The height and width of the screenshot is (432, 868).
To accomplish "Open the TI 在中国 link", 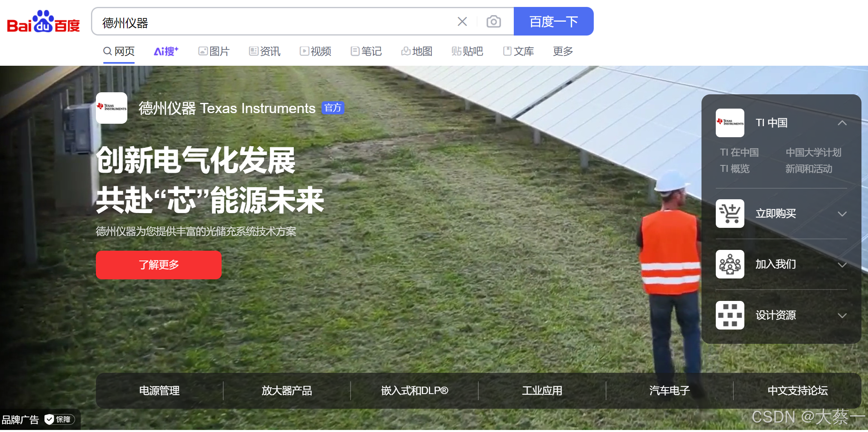I will (739, 152).
